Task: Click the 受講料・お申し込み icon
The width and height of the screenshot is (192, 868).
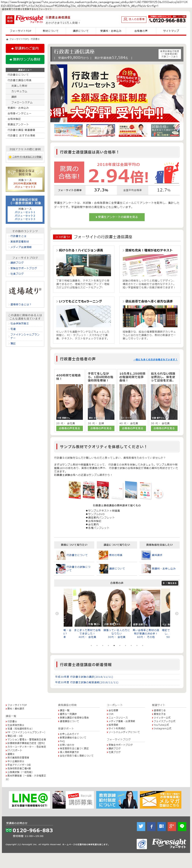Action: (146, 569)
